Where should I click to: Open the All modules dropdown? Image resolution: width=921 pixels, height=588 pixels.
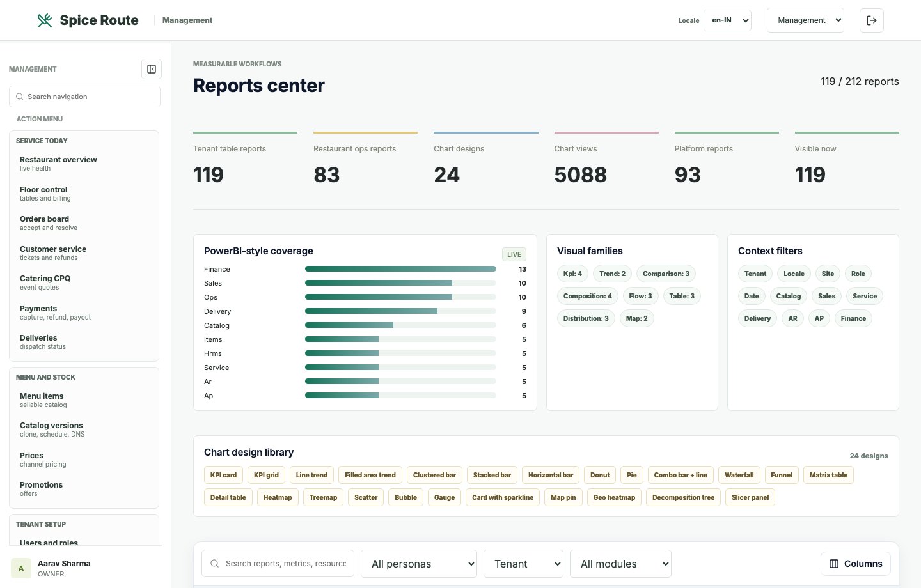[620, 564]
